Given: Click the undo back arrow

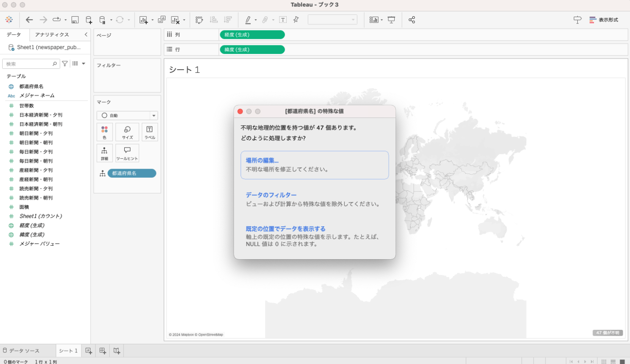Looking at the screenshot, I should point(29,20).
